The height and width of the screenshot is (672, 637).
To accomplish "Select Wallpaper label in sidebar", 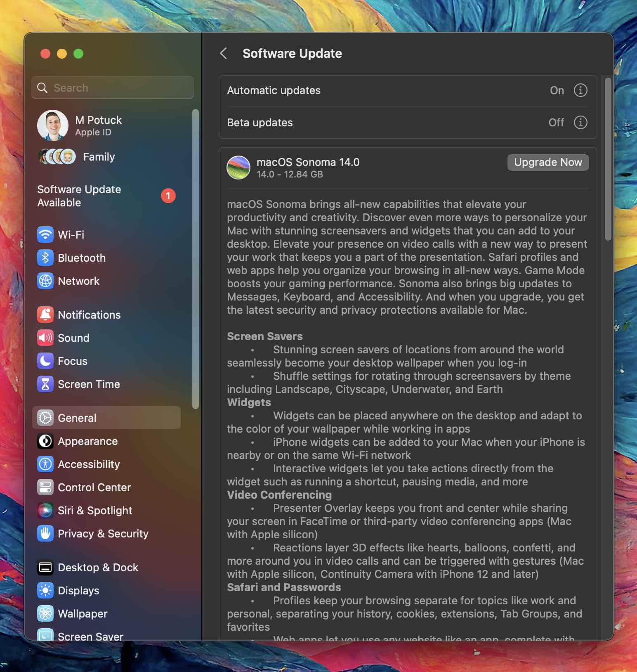I will click(x=83, y=613).
